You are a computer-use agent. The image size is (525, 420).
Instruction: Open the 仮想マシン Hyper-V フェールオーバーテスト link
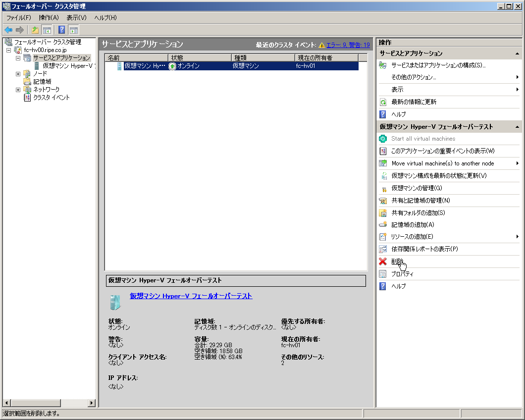tap(191, 296)
